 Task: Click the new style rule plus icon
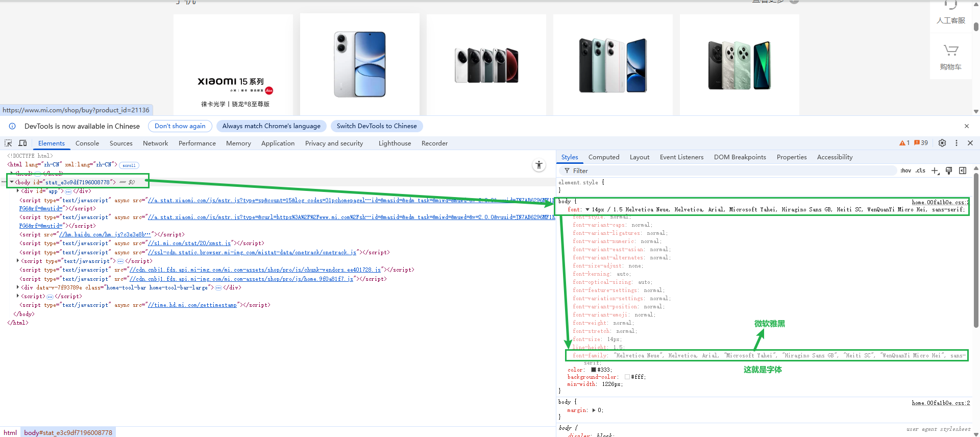click(935, 171)
